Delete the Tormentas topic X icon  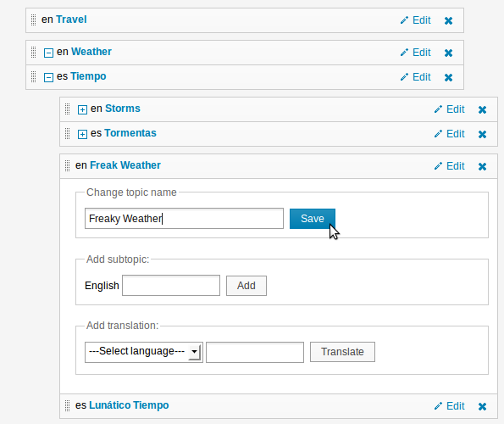click(x=482, y=134)
